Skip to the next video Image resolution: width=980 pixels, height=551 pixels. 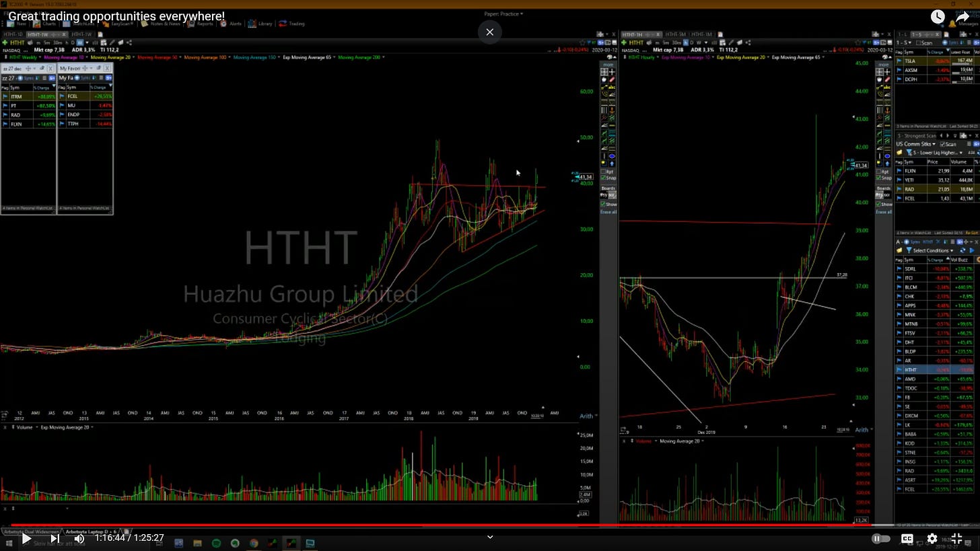55,538
